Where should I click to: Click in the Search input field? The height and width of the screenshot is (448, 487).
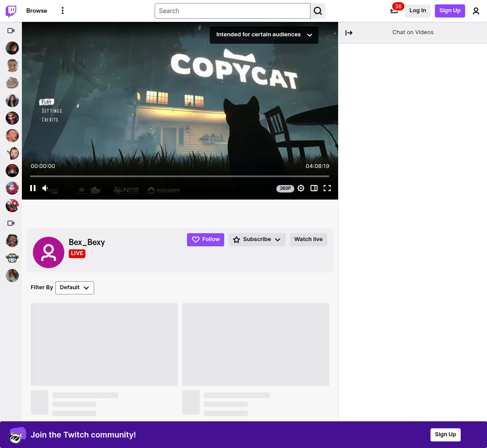pyautogui.click(x=232, y=11)
